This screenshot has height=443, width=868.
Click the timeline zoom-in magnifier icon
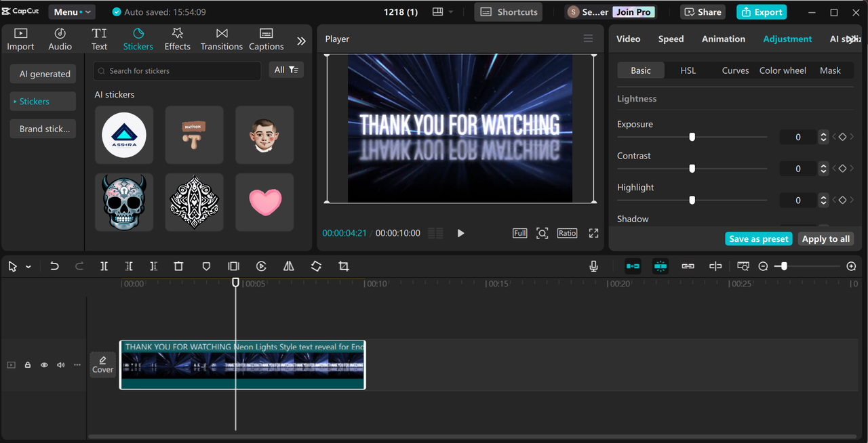[852, 267]
